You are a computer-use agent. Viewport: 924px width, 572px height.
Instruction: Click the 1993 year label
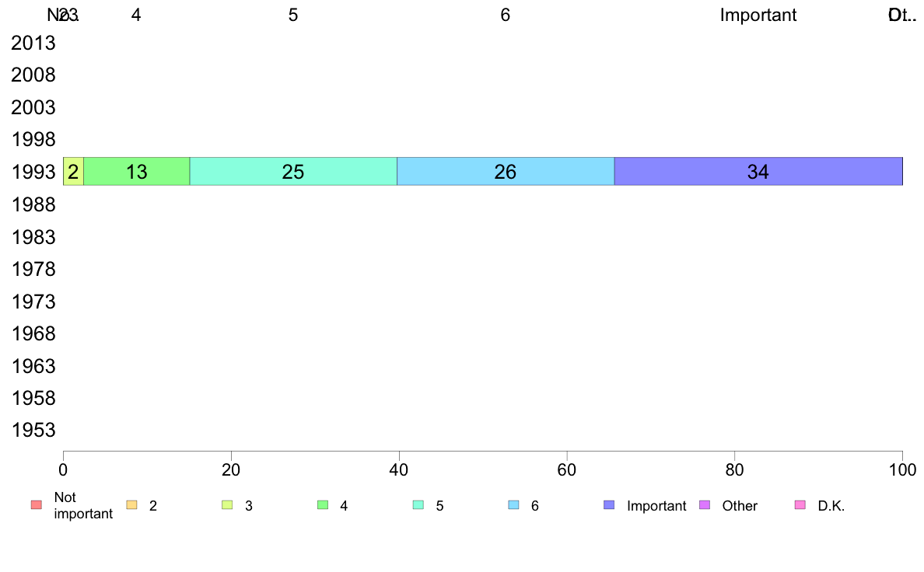pyautogui.click(x=33, y=172)
